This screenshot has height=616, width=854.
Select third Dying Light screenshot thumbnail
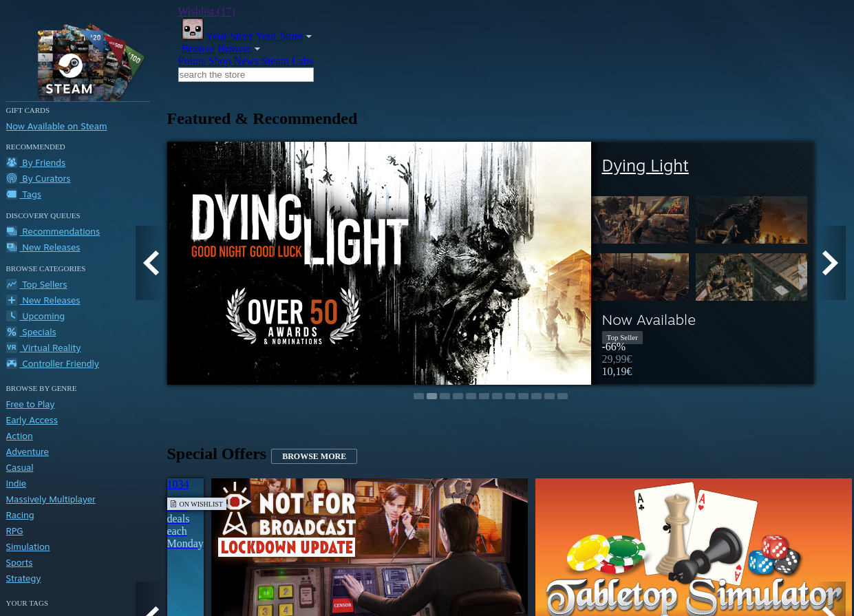640,277
